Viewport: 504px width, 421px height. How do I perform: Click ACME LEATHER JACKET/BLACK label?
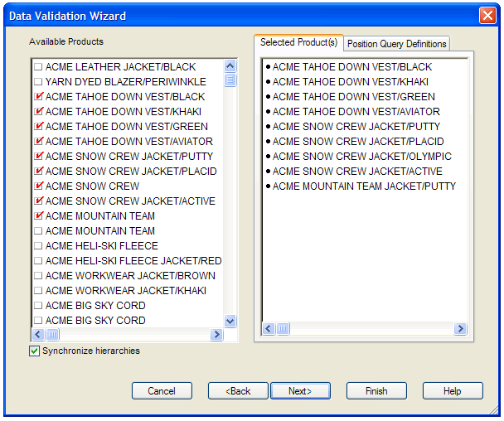pyautogui.click(x=120, y=67)
